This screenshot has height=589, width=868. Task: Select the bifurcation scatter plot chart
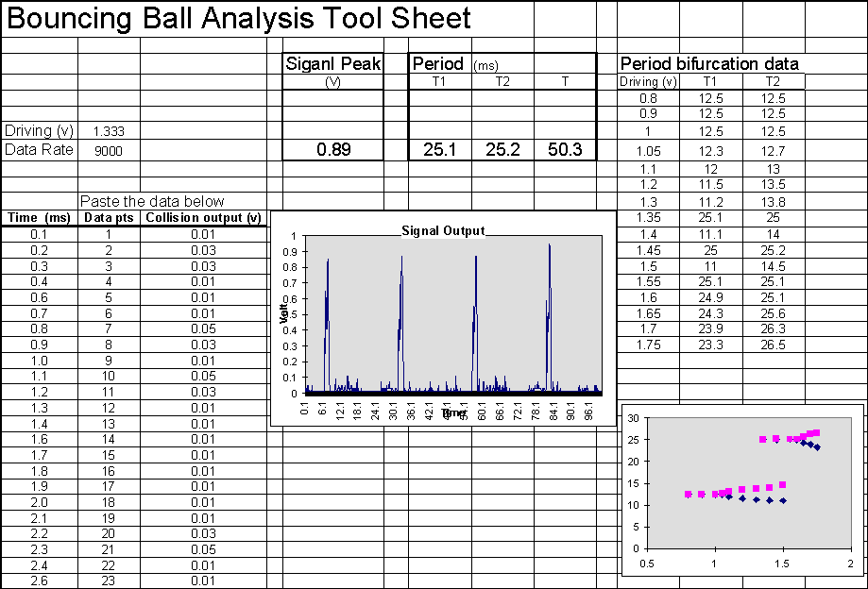[741, 486]
